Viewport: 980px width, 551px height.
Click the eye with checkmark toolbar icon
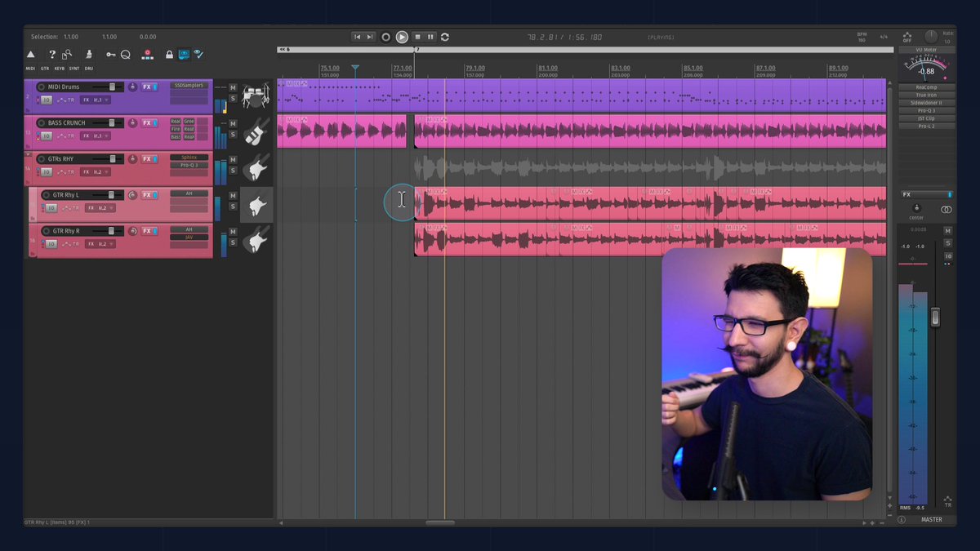(x=198, y=55)
